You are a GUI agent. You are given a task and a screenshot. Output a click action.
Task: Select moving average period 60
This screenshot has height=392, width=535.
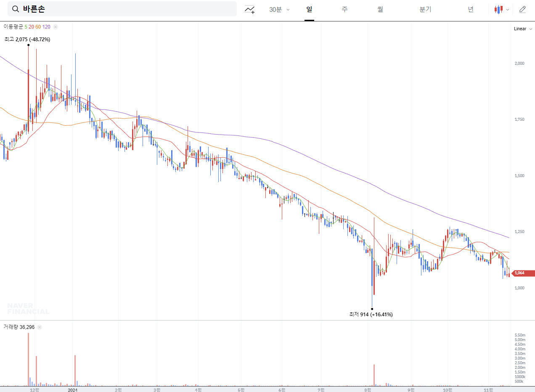pos(38,27)
